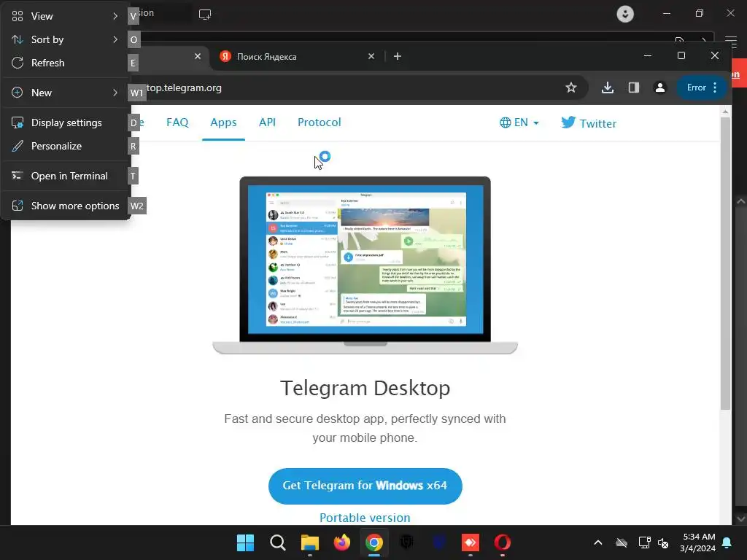Click Chrome icon in taskbar
The height and width of the screenshot is (560, 747).
click(x=374, y=542)
